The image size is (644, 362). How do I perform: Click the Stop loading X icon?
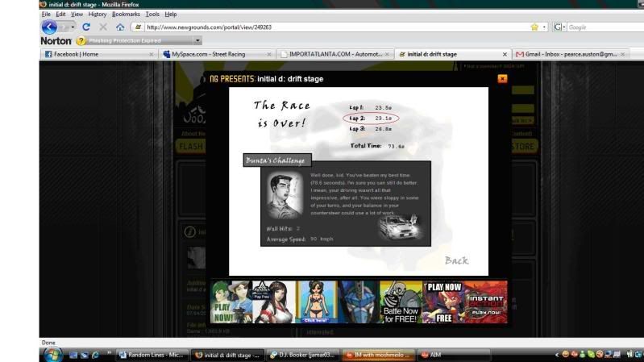coord(103,27)
